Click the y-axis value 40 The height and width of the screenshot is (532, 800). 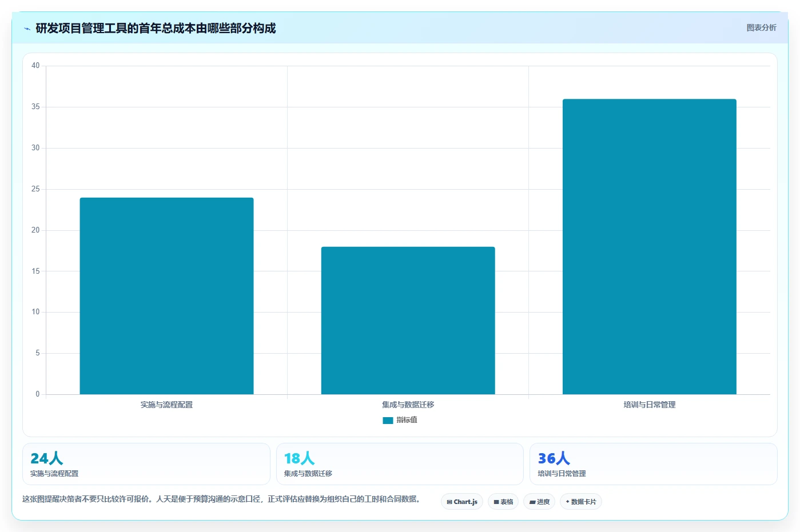coord(35,66)
